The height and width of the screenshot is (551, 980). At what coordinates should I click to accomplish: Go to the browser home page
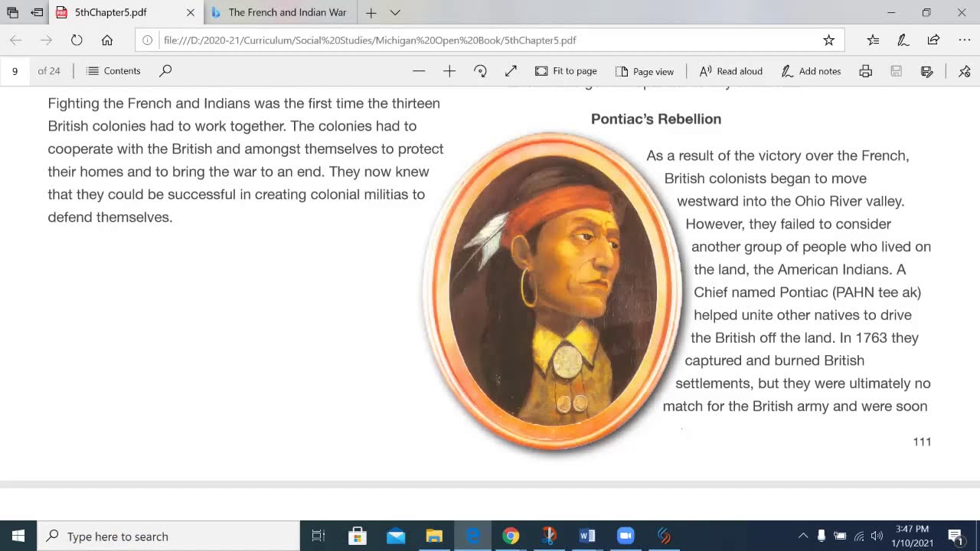pos(107,40)
